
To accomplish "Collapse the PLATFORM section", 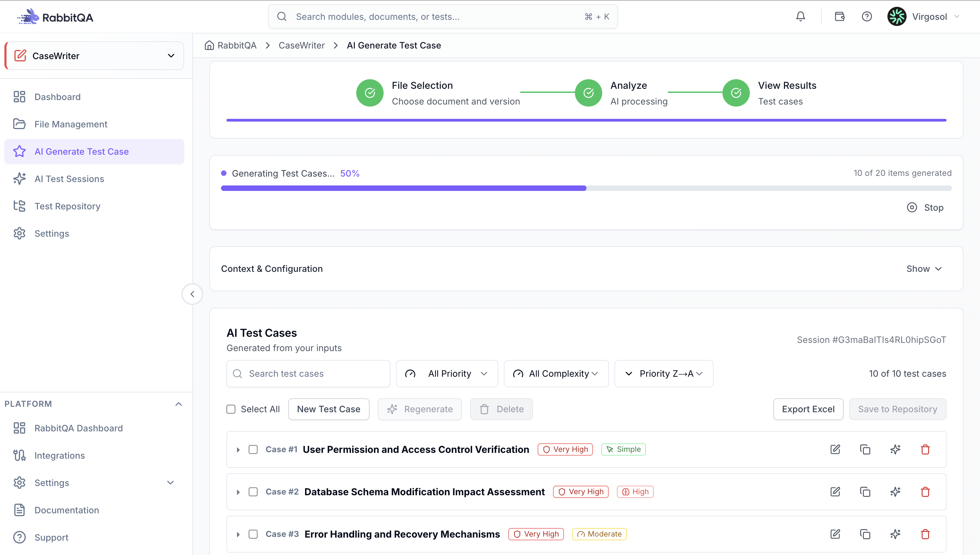I will [178, 404].
